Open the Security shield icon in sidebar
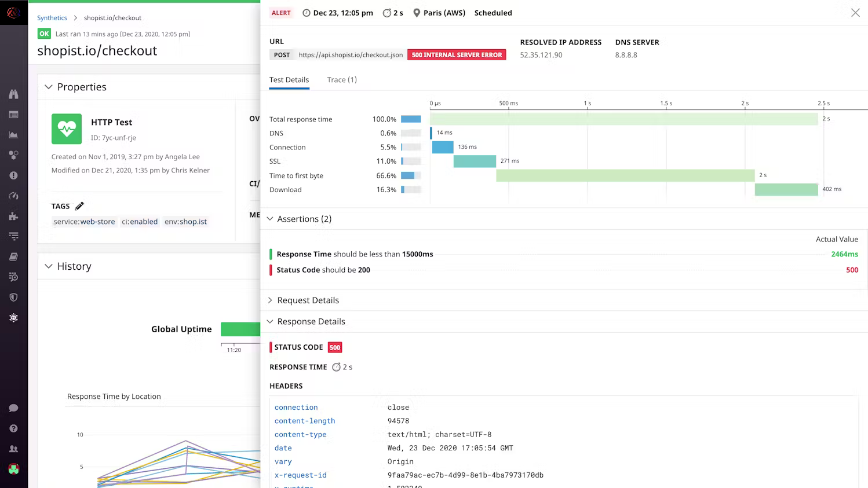 (13, 298)
